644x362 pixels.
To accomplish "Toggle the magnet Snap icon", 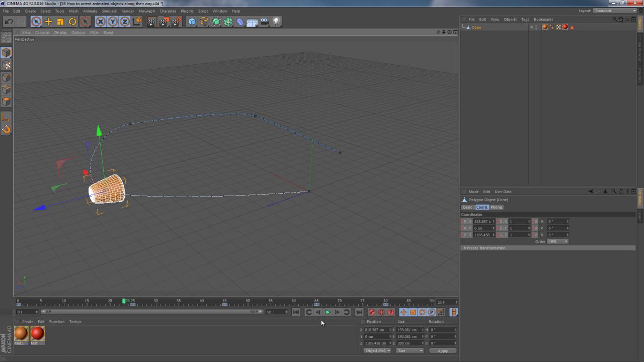I will click(6, 130).
